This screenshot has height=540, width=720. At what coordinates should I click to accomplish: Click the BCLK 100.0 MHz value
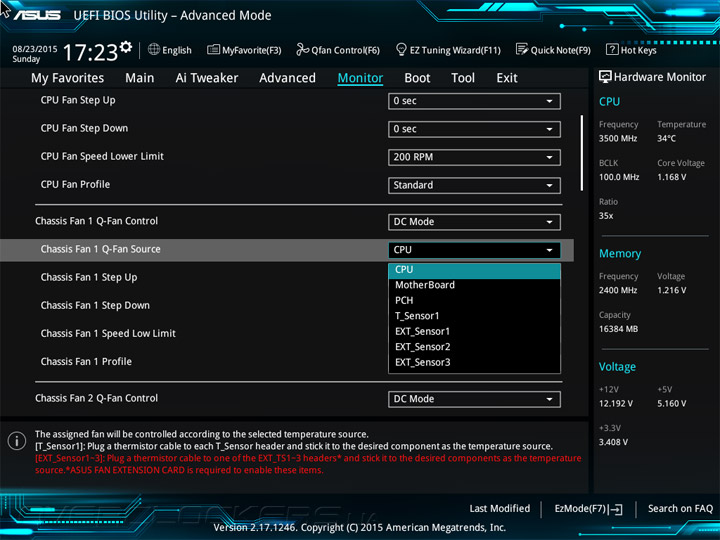(619, 177)
